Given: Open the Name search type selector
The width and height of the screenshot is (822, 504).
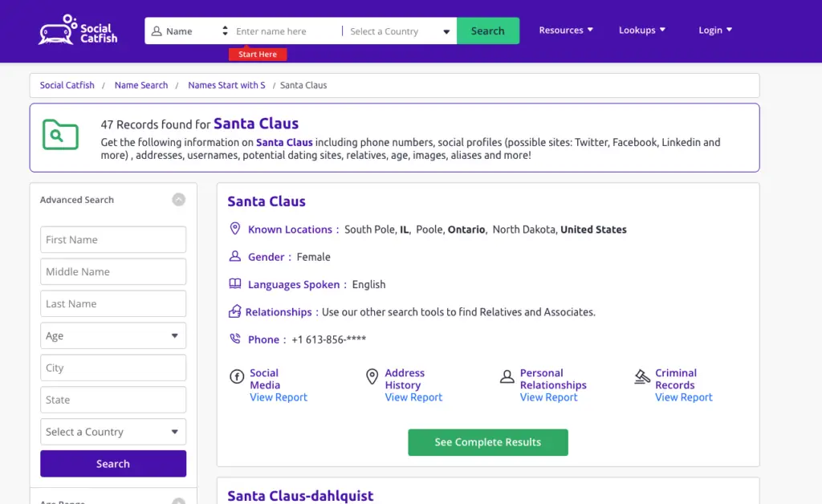Looking at the screenshot, I should click(189, 31).
